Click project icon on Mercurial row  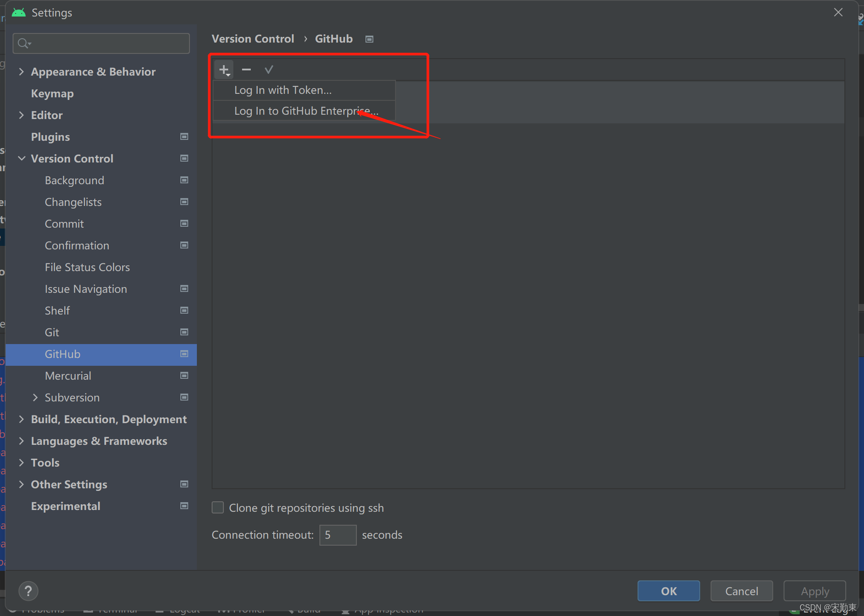pos(184,376)
